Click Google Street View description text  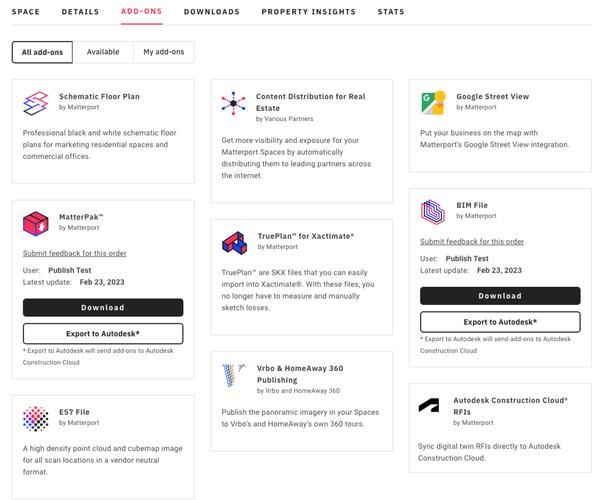click(494, 139)
